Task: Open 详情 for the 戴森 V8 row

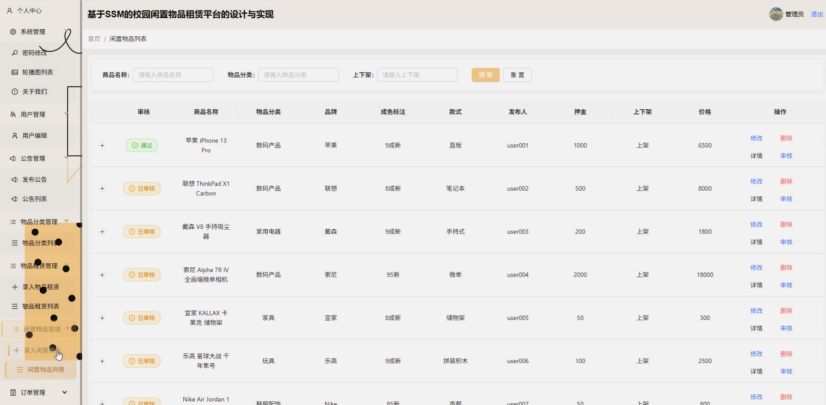Action: pyautogui.click(x=756, y=242)
